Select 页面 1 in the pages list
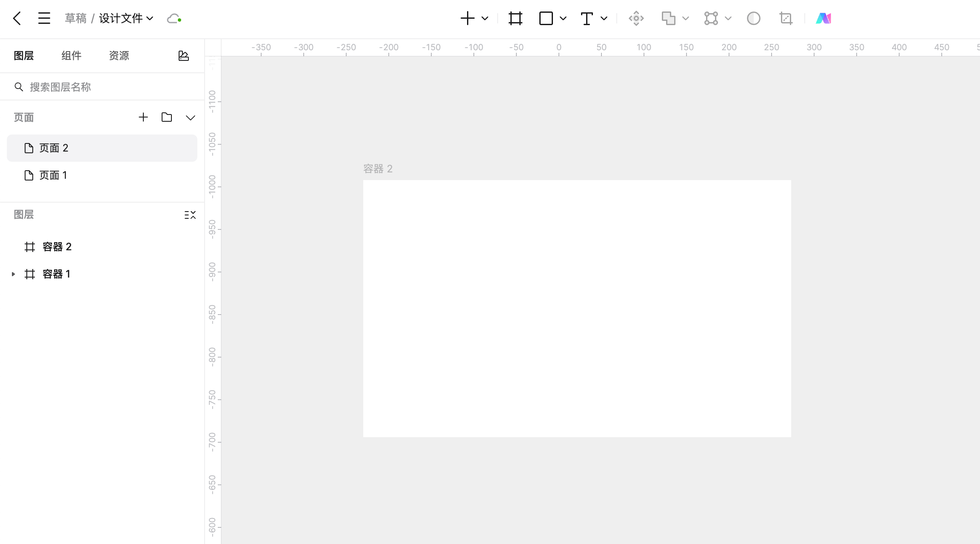Image resolution: width=980 pixels, height=544 pixels. coord(53,175)
